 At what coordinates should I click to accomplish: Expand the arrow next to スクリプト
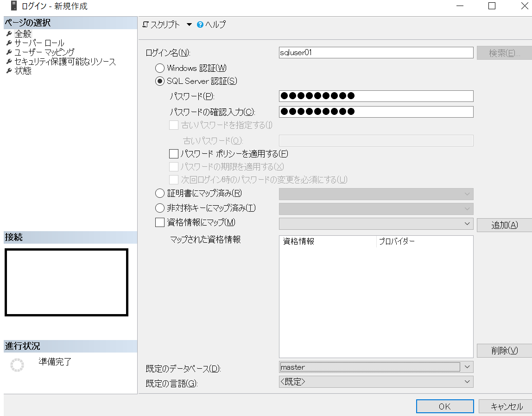point(190,25)
